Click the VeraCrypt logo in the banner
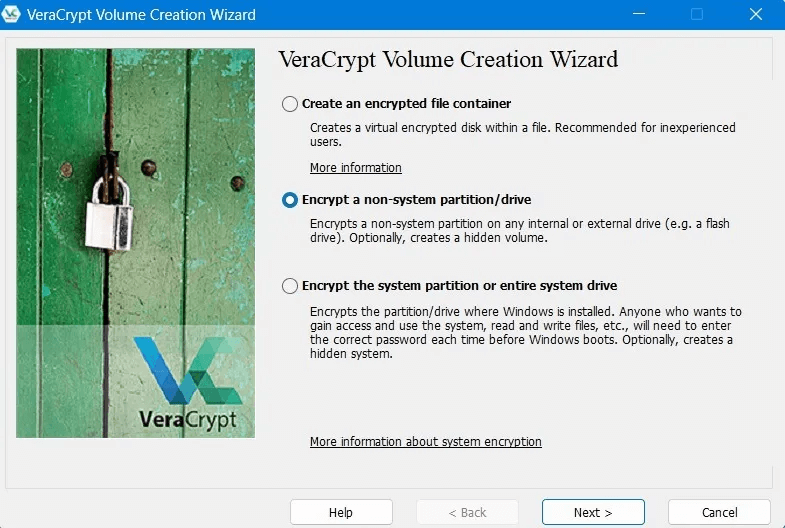Screen dimensions: 785x528 click(188, 383)
